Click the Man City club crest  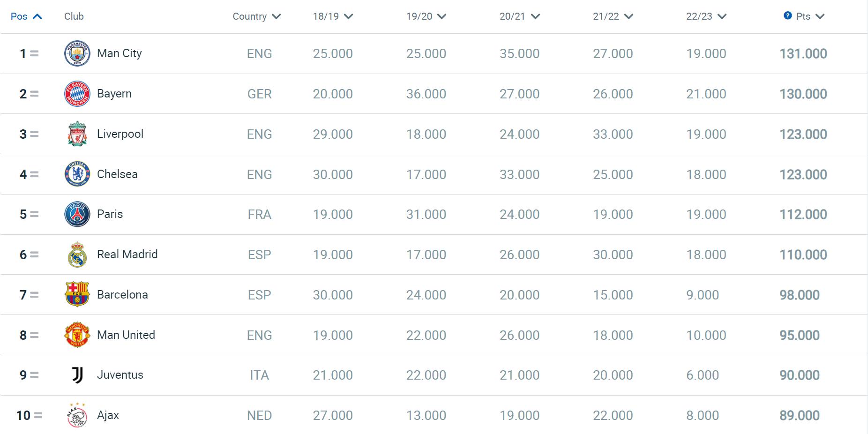tap(77, 53)
